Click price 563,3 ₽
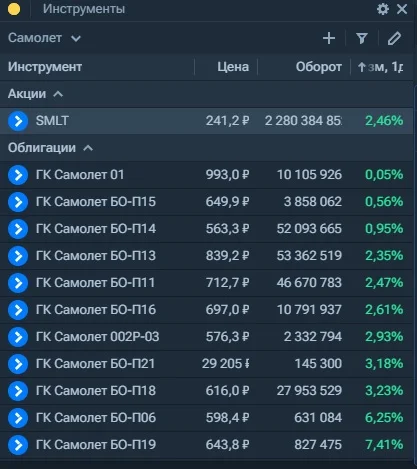This screenshot has width=417, height=469. pyautogui.click(x=227, y=229)
